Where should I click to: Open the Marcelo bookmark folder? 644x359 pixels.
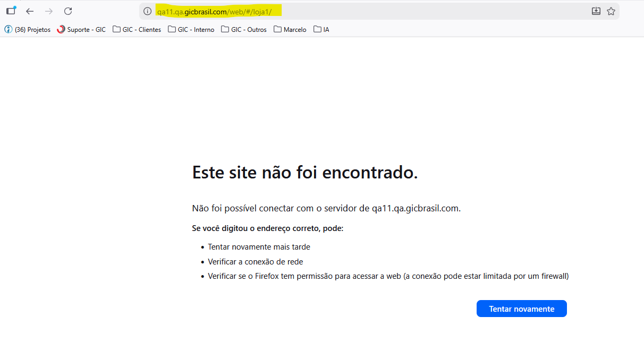[x=290, y=30]
